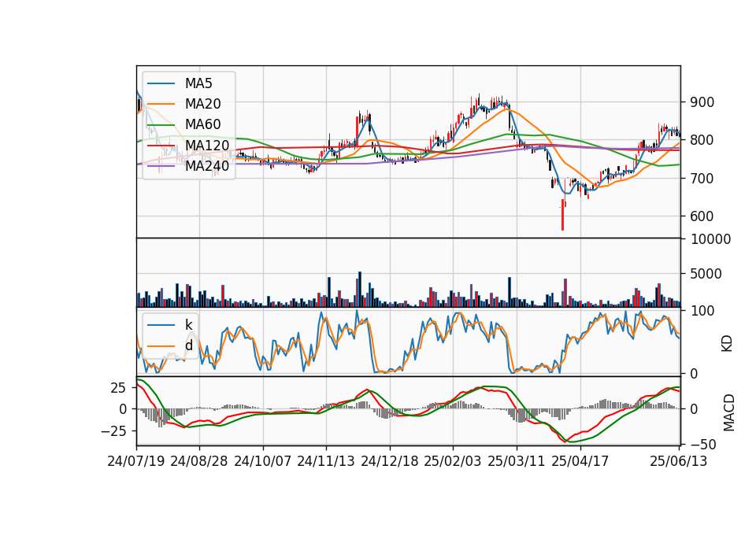Click the 24/11/13 date label
756x543 pixels.
pos(326,461)
